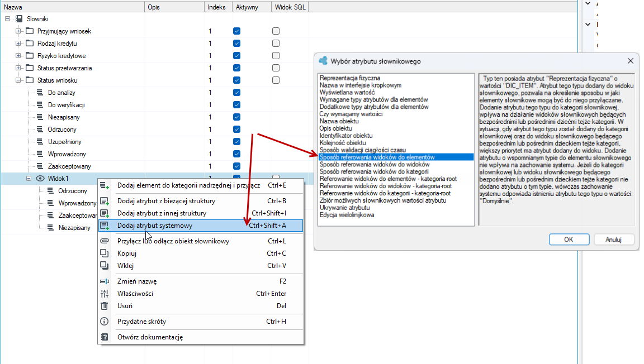Click the rename icon beside Zmień nazwę

[x=105, y=281]
